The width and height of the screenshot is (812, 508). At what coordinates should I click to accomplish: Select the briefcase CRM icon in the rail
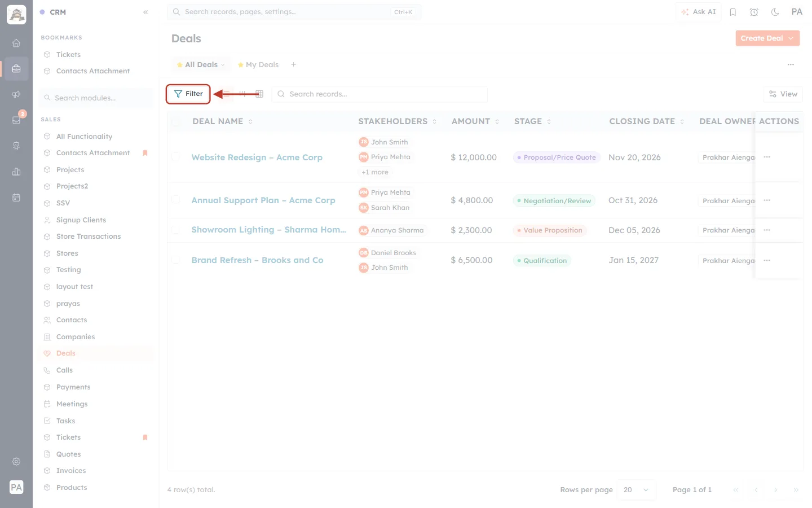(x=16, y=69)
